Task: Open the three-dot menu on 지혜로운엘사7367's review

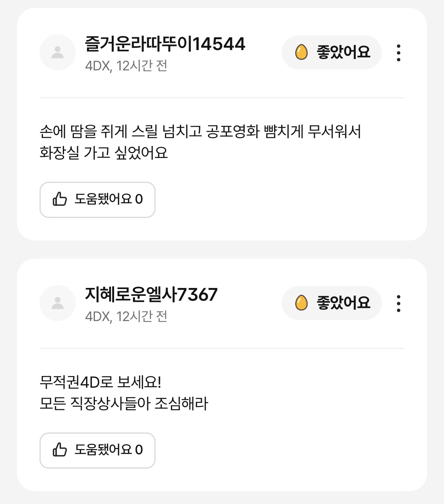Action: click(x=398, y=303)
